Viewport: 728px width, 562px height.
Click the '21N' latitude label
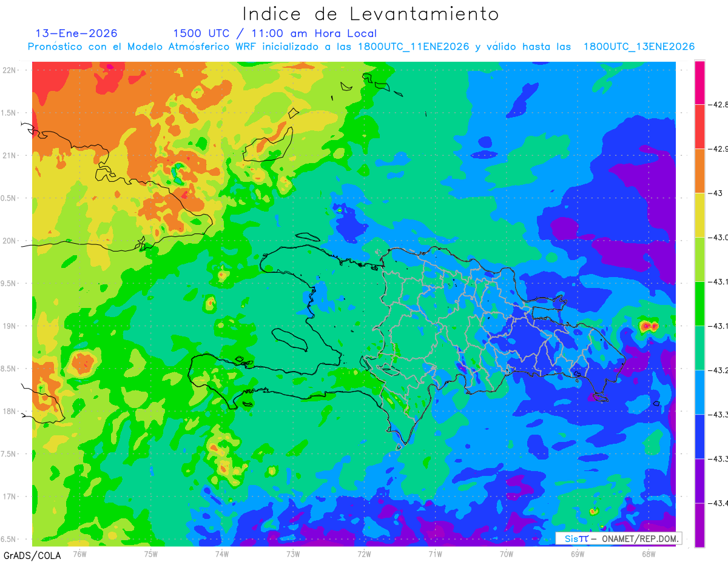[10, 156]
